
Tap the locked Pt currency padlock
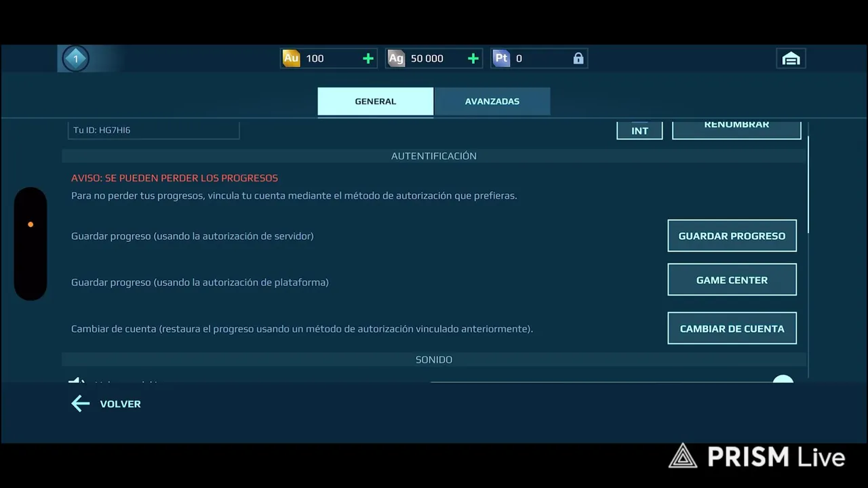tap(578, 58)
